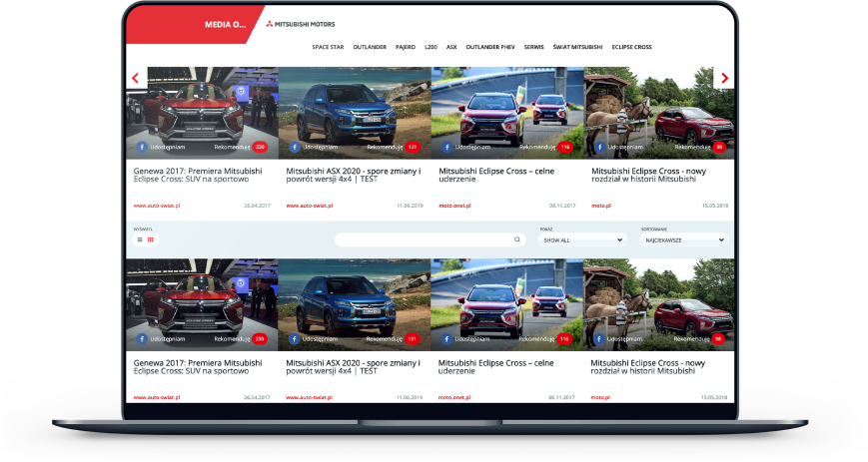868x462 pixels.
Task: Click recommend count badge on carousel 'celne uderzenie' card
Action: click(565, 147)
